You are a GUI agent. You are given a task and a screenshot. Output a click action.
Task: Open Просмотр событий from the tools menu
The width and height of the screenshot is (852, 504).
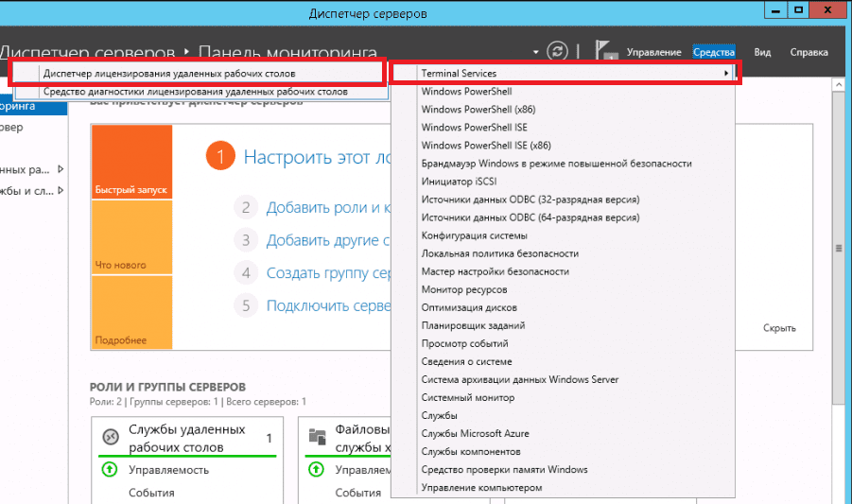(x=464, y=344)
